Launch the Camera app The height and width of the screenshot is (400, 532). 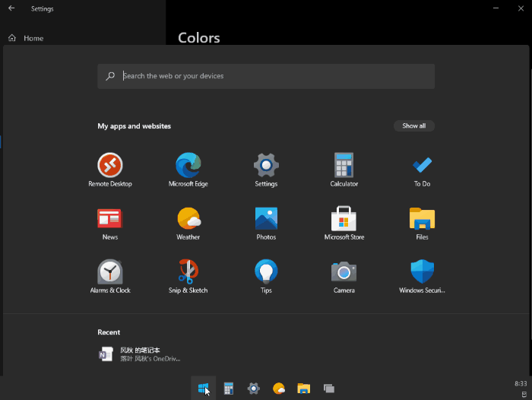click(344, 276)
